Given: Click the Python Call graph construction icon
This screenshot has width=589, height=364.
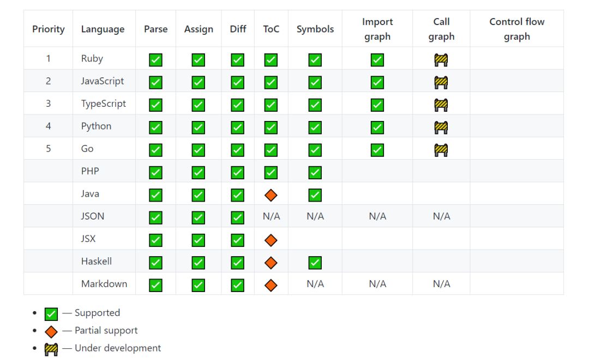Looking at the screenshot, I should [441, 128].
